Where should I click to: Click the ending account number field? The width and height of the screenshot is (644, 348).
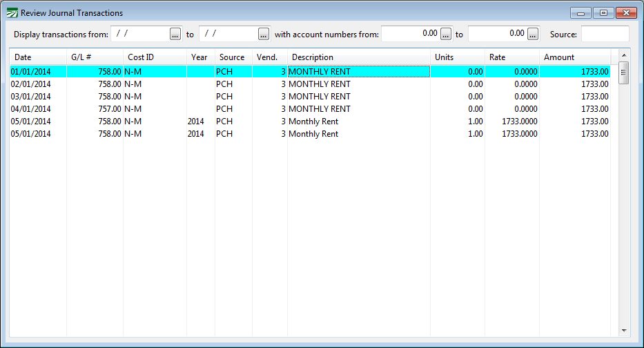[x=497, y=34]
